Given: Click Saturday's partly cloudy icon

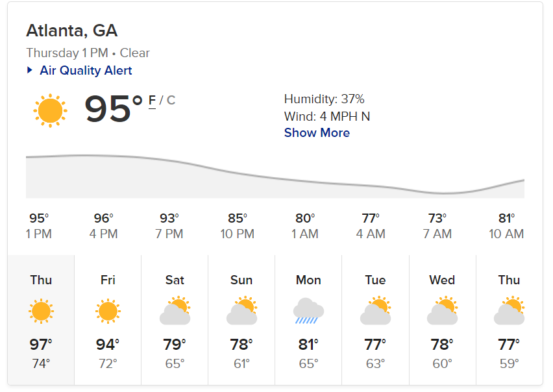Looking at the screenshot, I should point(175,311).
